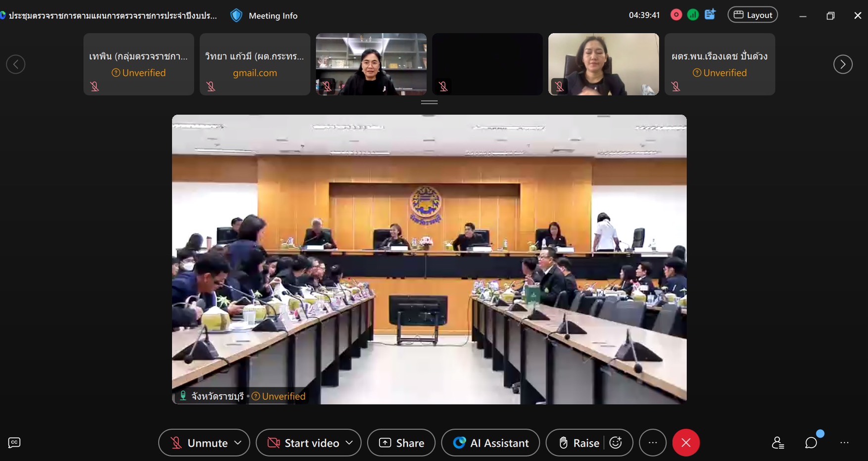The image size is (868, 461).
Task: Open the bottom-right more panels ellipsis
Action: (x=844, y=443)
